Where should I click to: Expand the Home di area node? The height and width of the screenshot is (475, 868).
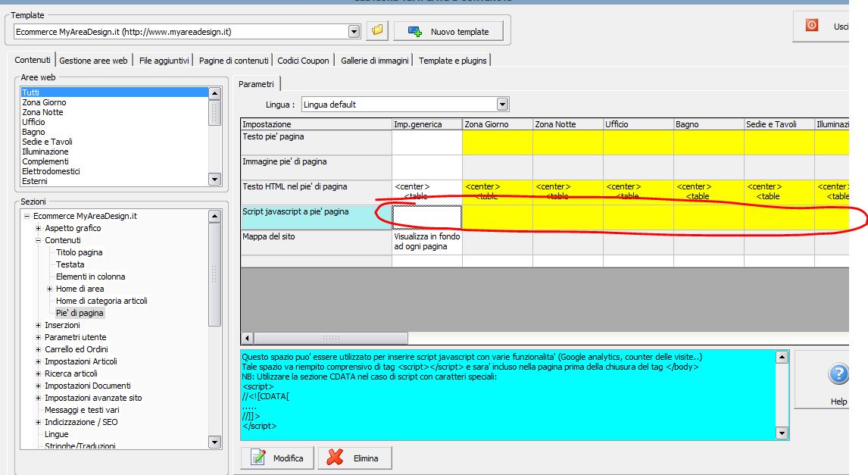(49, 289)
